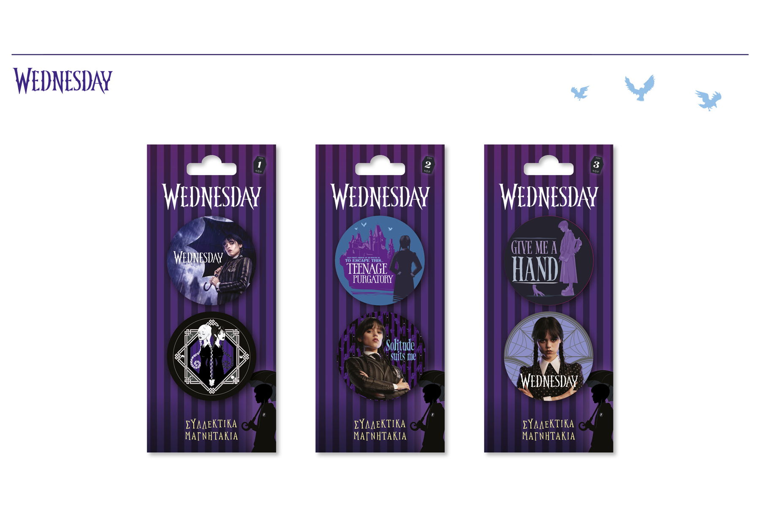Click the white Wednesday title on pack 2

(380, 197)
